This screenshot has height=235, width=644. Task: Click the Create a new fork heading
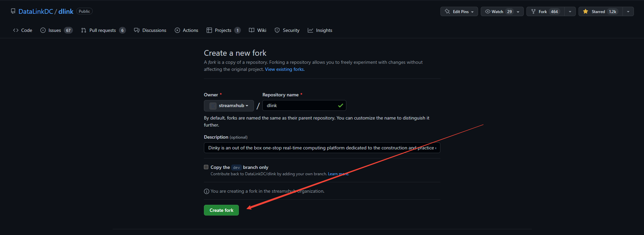coord(235,53)
